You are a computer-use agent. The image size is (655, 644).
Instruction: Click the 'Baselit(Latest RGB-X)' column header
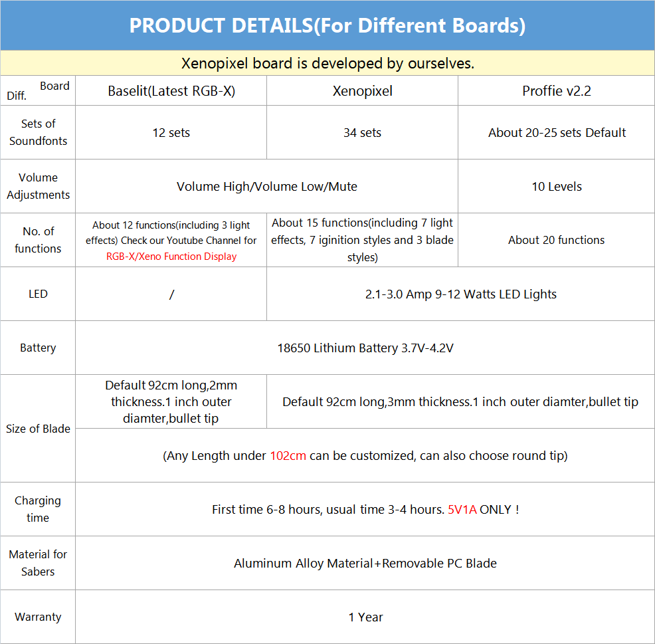coord(171,90)
